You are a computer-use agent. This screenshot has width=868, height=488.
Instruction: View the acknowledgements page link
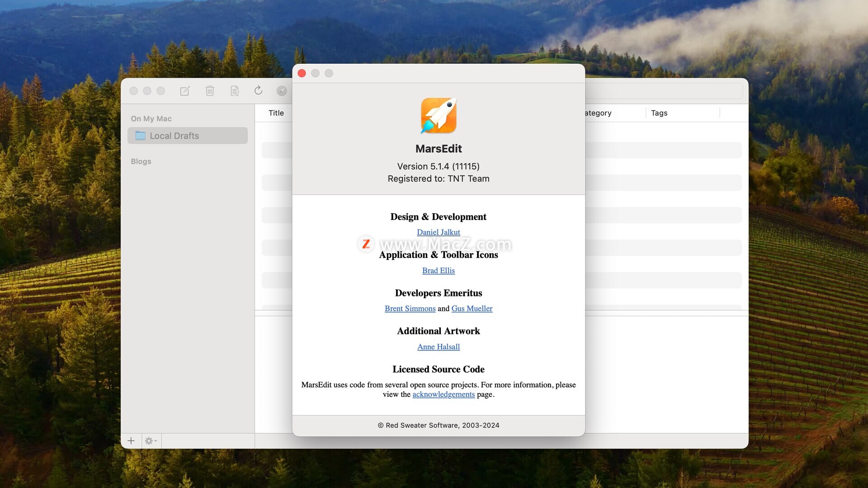click(x=443, y=394)
